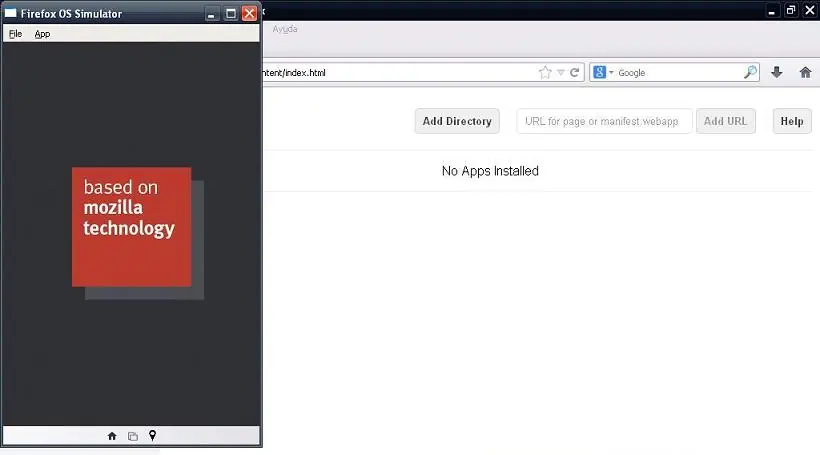Screen dimensions: 820x455
Task: Click the simulator geolocation pin icon
Action: 152,435
